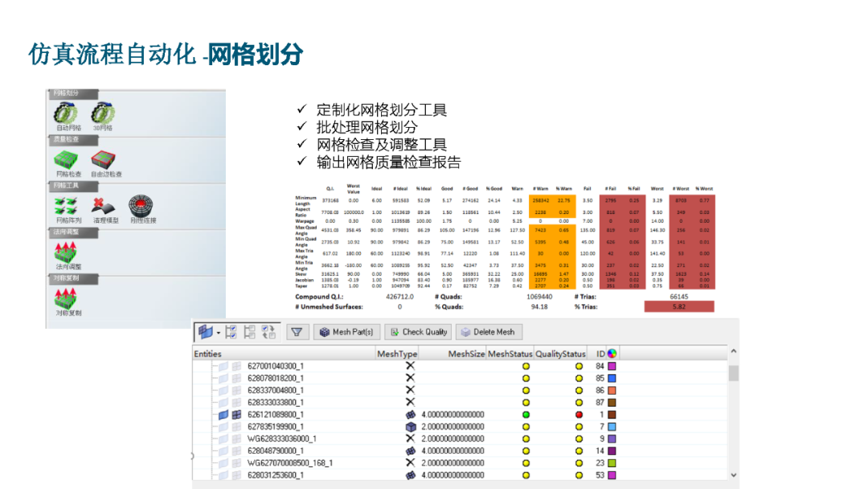Screen dimensions: 868x489
Task: Click the red quality status dot for 626121089800_1
Action: (579, 415)
